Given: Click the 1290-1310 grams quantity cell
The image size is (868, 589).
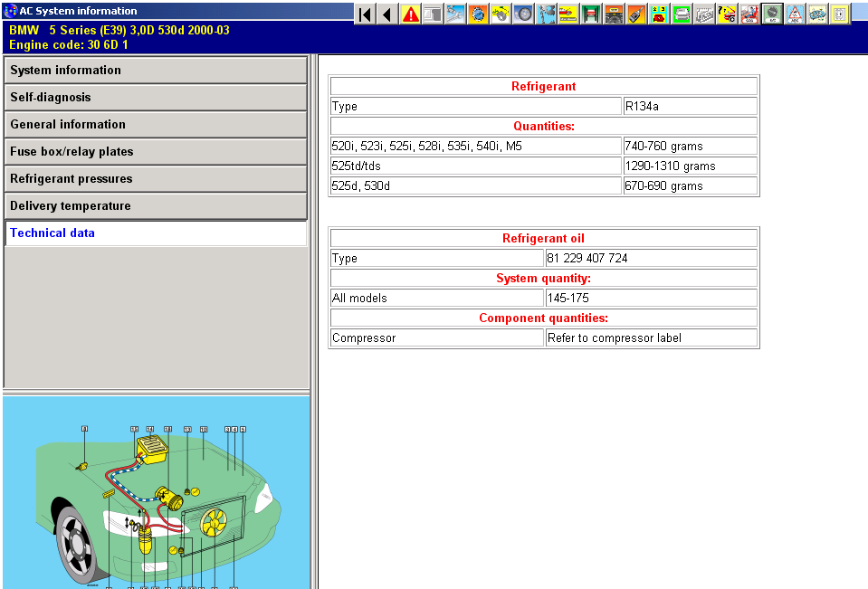Looking at the screenshot, I should (691, 166).
